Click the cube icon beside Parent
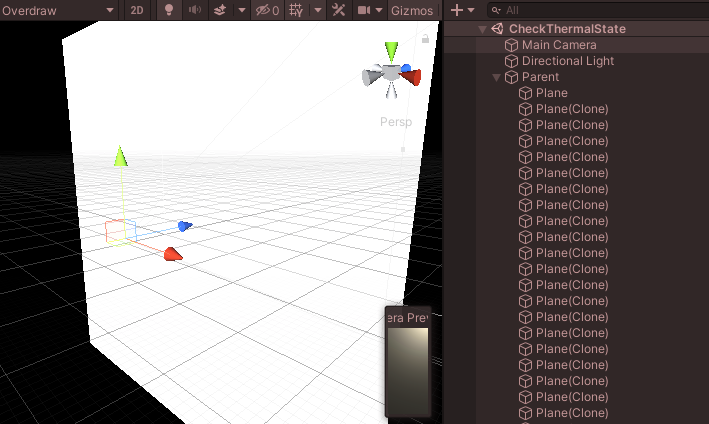Viewport: 709px width, 424px height. click(x=511, y=77)
